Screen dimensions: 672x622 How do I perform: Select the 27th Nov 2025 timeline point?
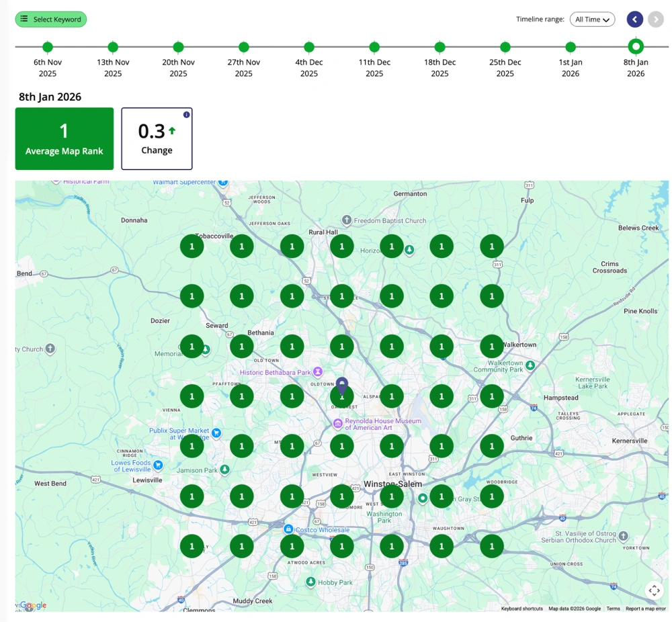click(244, 47)
